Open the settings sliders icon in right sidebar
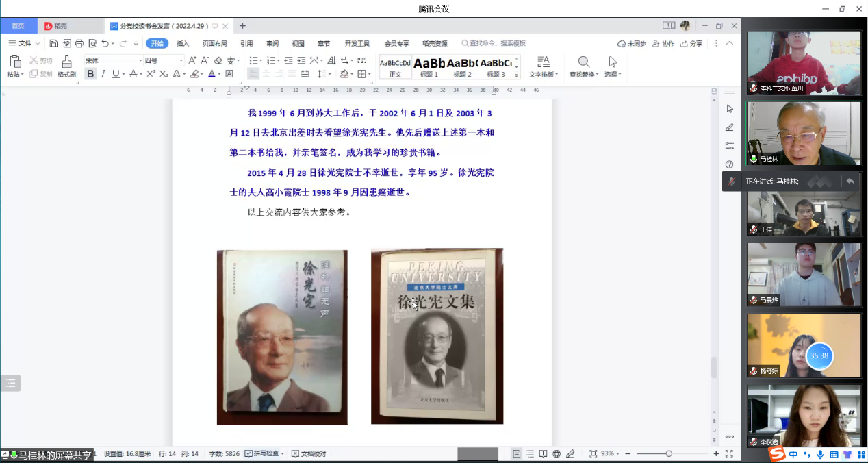The height and width of the screenshot is (463, 868). (730, 146)
